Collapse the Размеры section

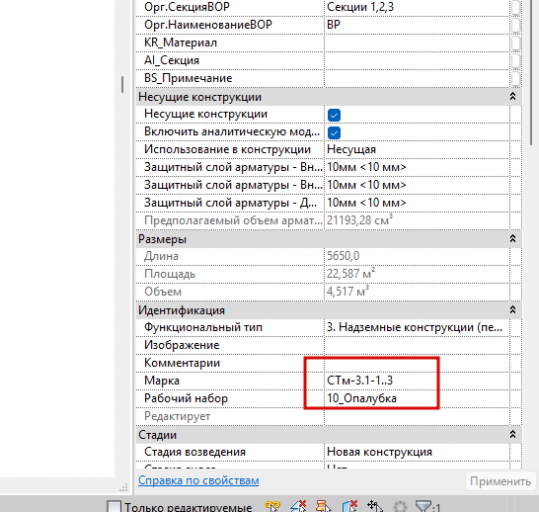point(513,239)
